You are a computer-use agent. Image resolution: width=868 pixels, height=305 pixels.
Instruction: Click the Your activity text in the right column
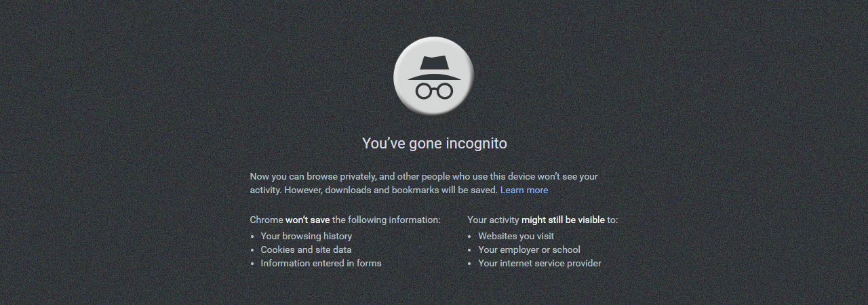coord(493,220)
